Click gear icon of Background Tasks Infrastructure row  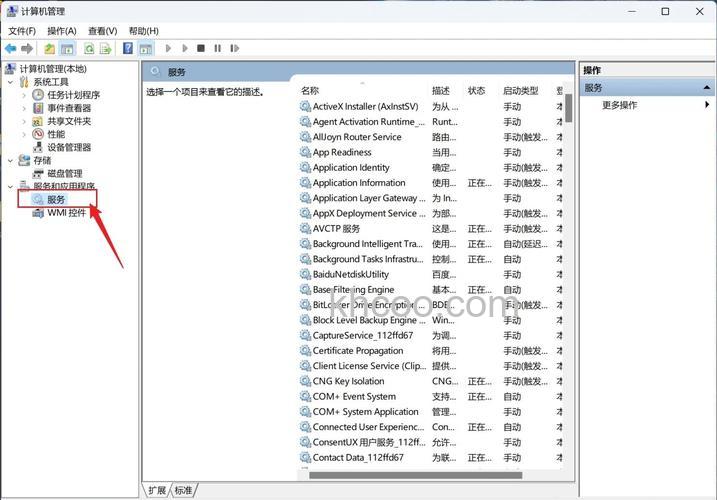(305, 259)
